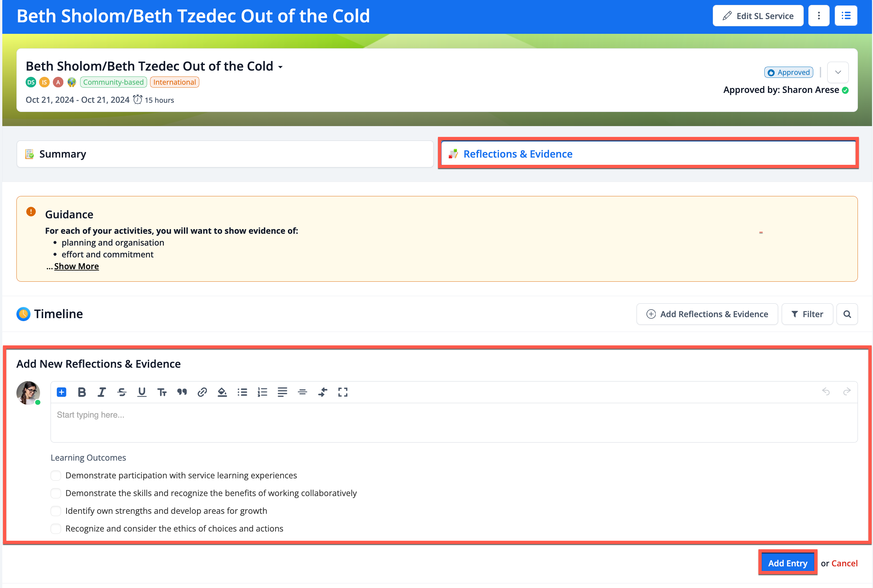This screenshot has width=873, height=588.
Task: Apply underline formatting in editor
Action: tap(142, 392)
